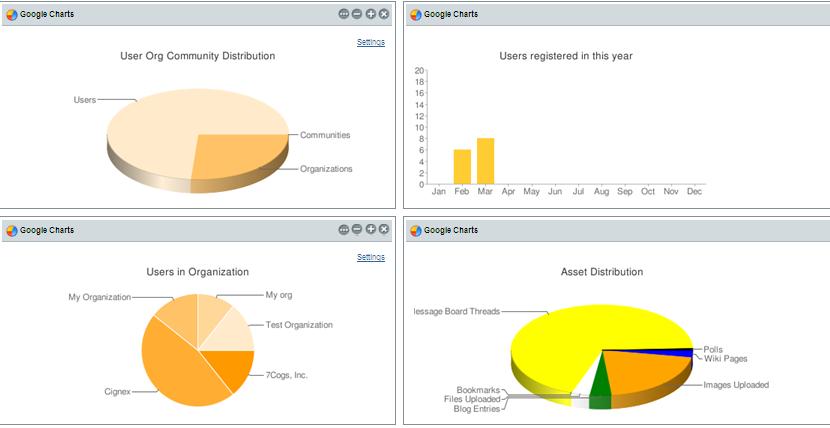Screen dimensions: 830x428
Task: Click the 'Asset Distribution' chart title
Action: pos(602,272)
